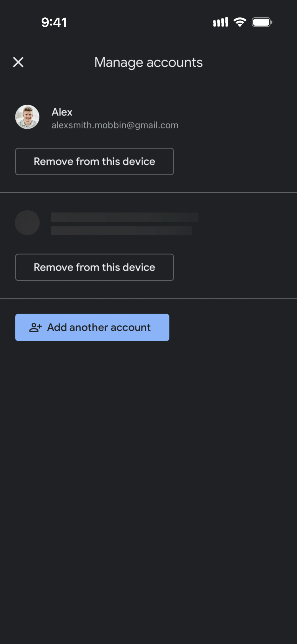This screenshot has width=297, height=644.
Task: Tap the placeholder name bar of second account
Action: 125,217
